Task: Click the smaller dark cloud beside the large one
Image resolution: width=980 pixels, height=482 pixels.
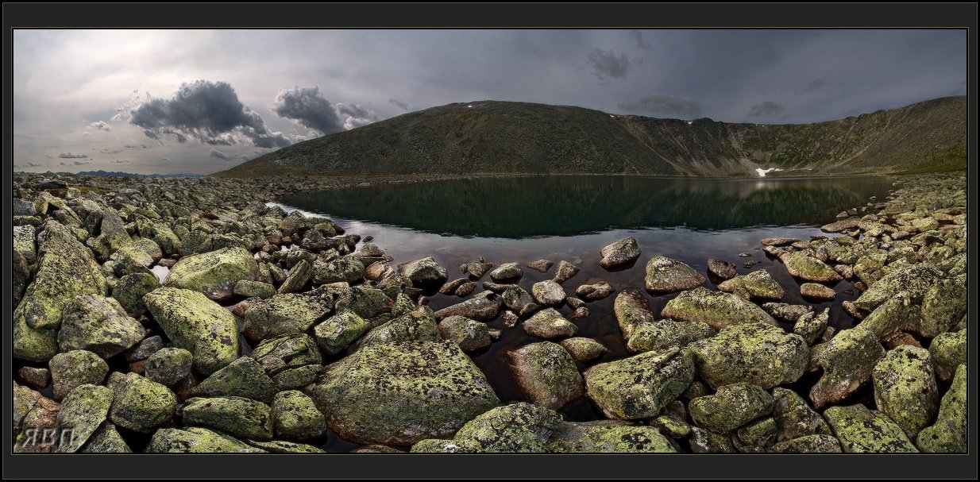Action: [310, 109]
